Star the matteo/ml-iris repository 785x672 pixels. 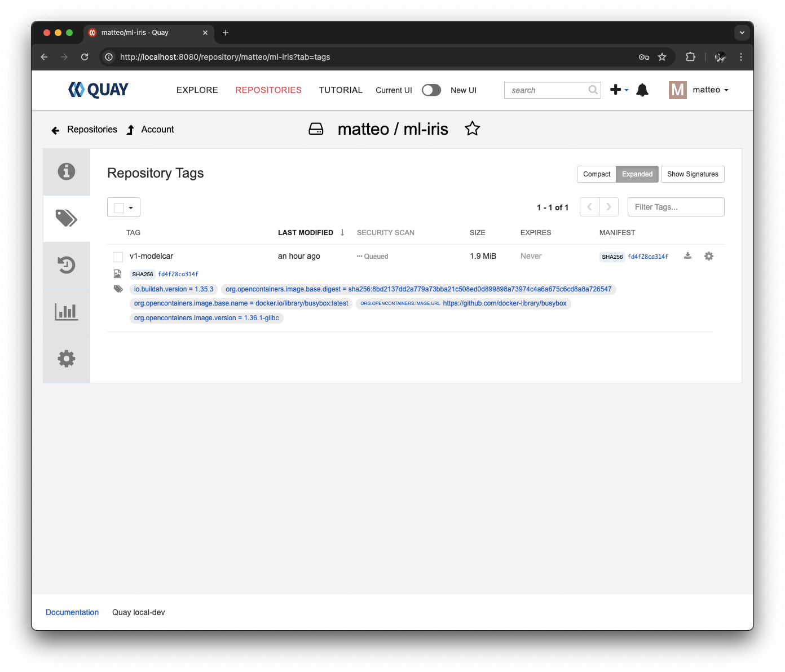(473, 129)
